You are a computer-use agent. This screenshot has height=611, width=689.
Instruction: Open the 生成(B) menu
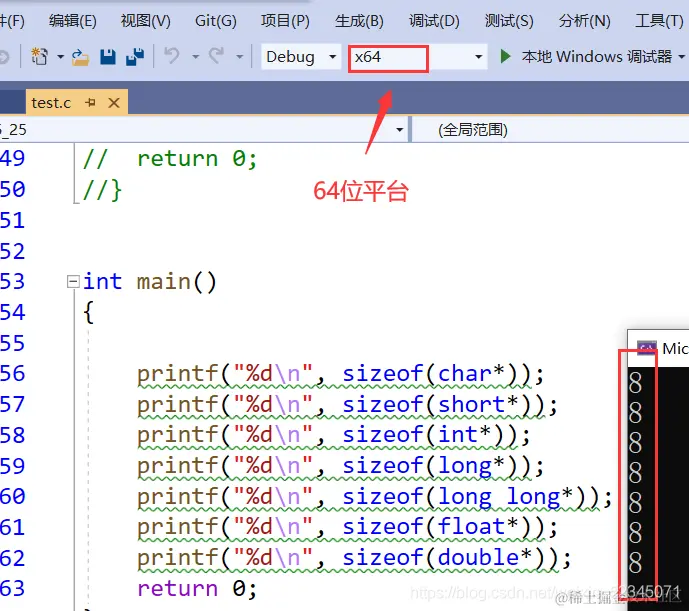point(359,21)
